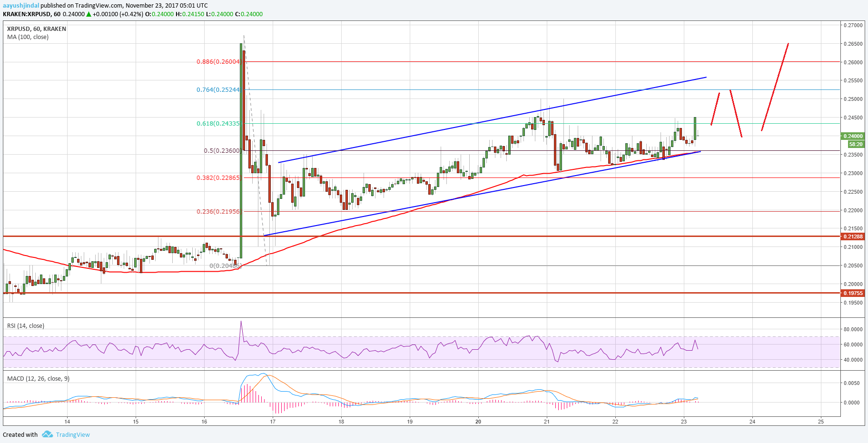Click the 0.764(0.25244) Fibonacci level label
This screenshot has height=443, width=868.
pos(218,89)
